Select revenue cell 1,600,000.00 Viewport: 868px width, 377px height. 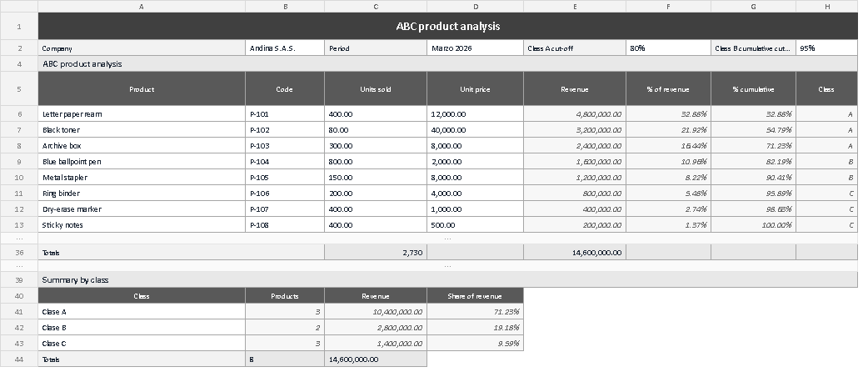pos(575,161)
